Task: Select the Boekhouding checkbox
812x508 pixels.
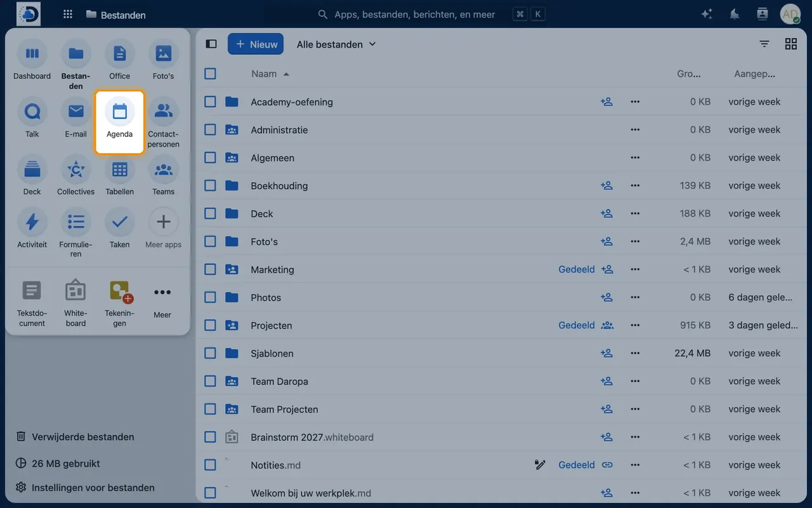Action: tap(211, 185)
